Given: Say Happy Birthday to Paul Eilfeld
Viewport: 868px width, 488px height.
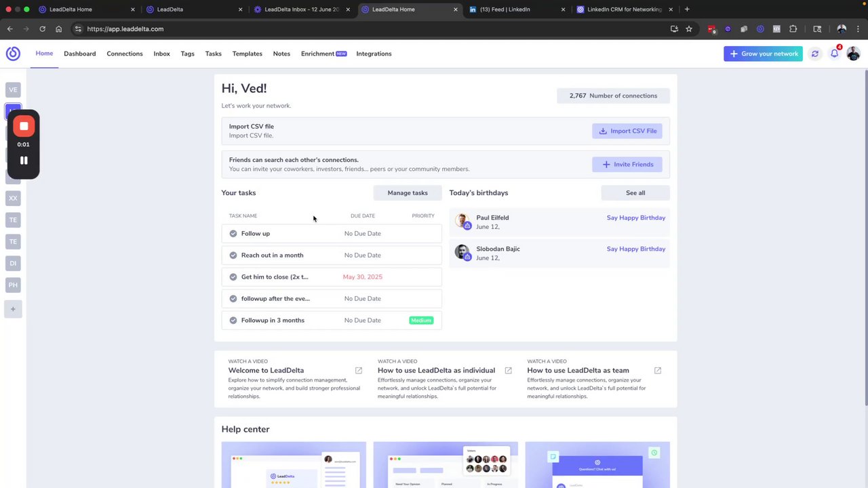Looking at the screenshot, I should (636, 218).
